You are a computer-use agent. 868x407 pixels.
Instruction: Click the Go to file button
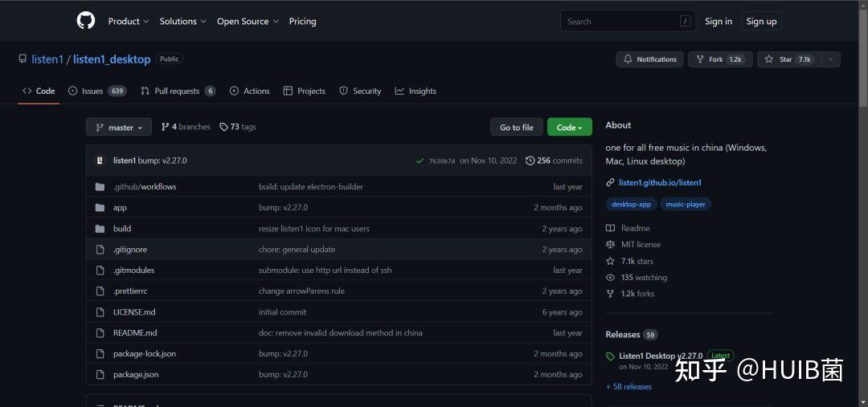tap(516, 128)
